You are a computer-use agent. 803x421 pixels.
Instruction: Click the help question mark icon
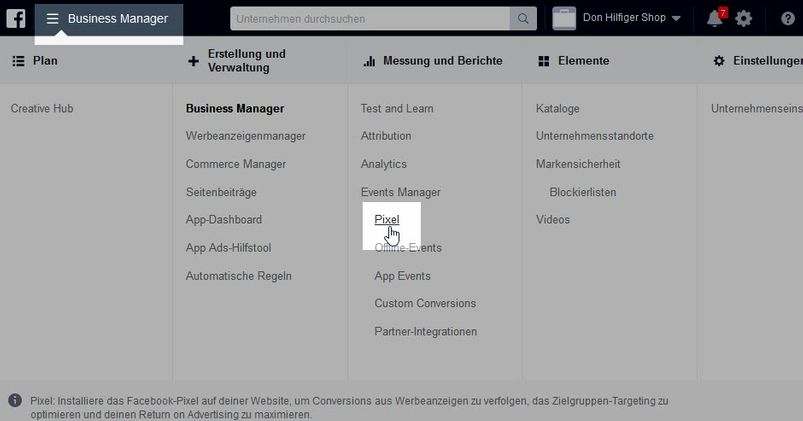(788, 19)
